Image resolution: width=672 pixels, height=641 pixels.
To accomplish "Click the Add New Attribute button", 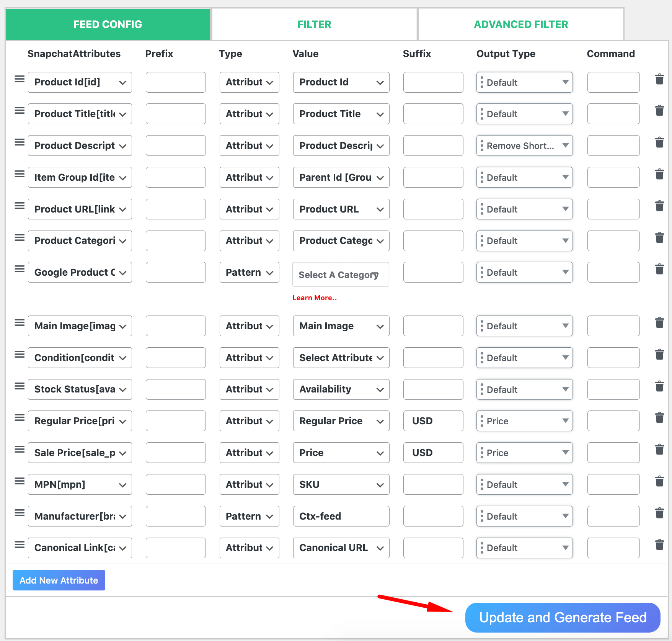I will [x=59, y=580].
